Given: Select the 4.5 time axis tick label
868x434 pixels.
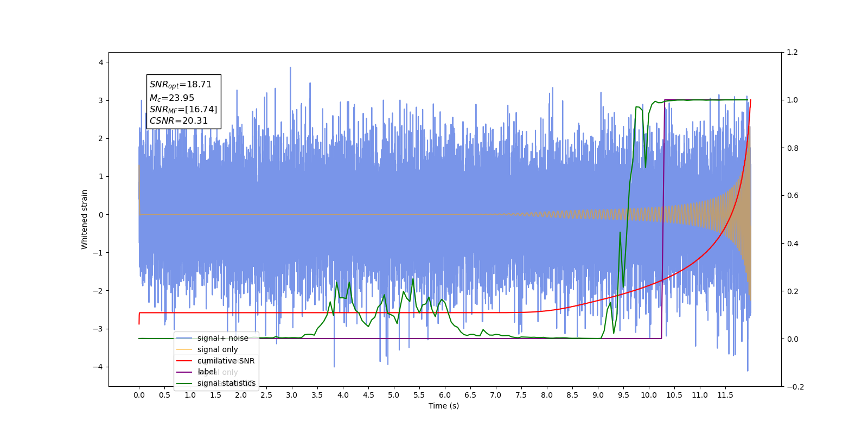Looking at the screenshot, I should tap(368, 395).
